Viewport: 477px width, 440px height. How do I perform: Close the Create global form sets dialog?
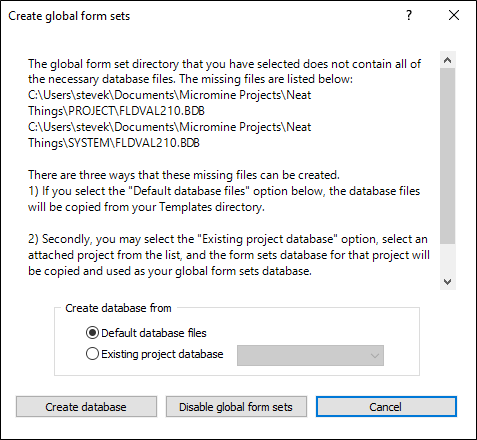pyautogui.click(x=454, y=15)
